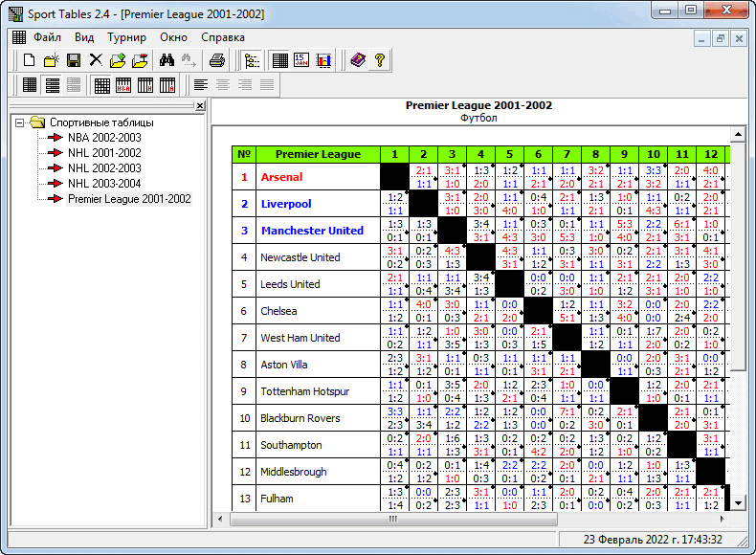
Task: Click the horizontal scrollbar thumb
Action: [393, 520]
